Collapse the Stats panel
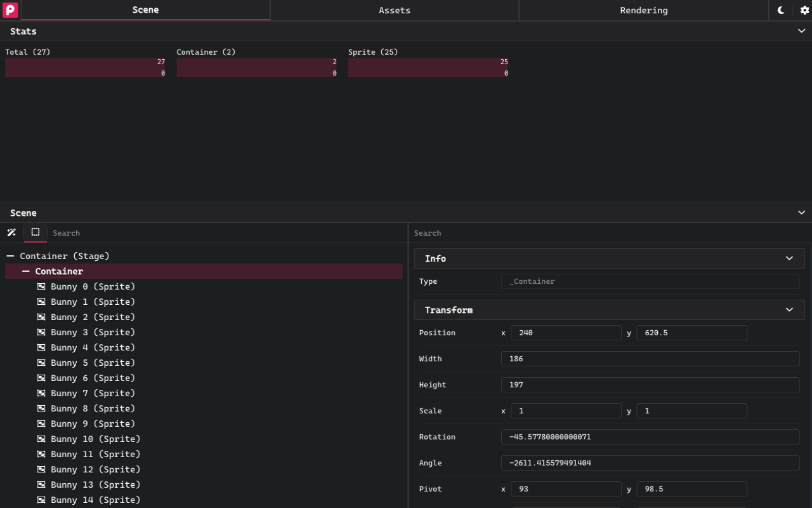 (801, 31)
